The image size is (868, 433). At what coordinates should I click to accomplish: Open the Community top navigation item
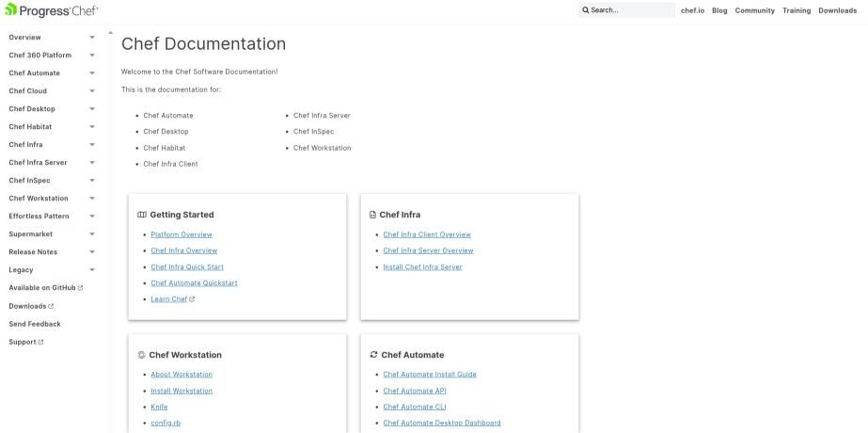pyautogui.click(x=754, y=10)
